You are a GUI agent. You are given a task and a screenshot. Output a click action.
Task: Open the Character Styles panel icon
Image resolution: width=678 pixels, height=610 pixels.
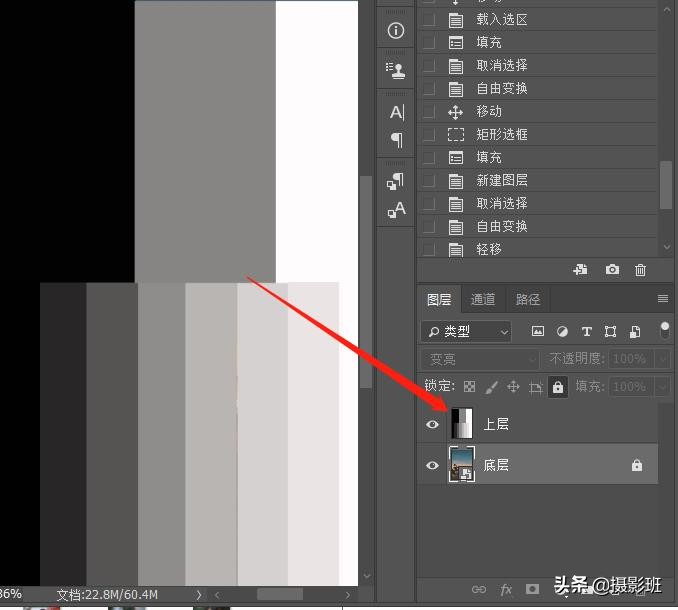pyautogui.click(x=397, y=209)
